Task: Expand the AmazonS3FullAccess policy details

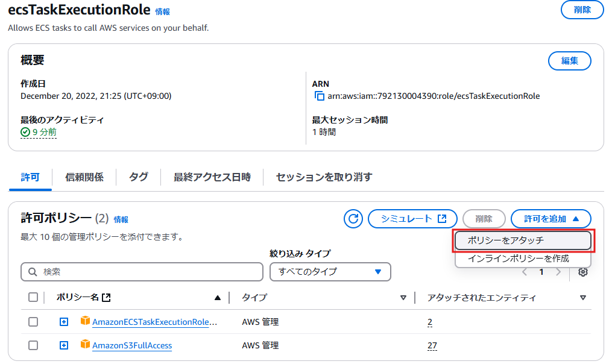Action: [64, 345]
